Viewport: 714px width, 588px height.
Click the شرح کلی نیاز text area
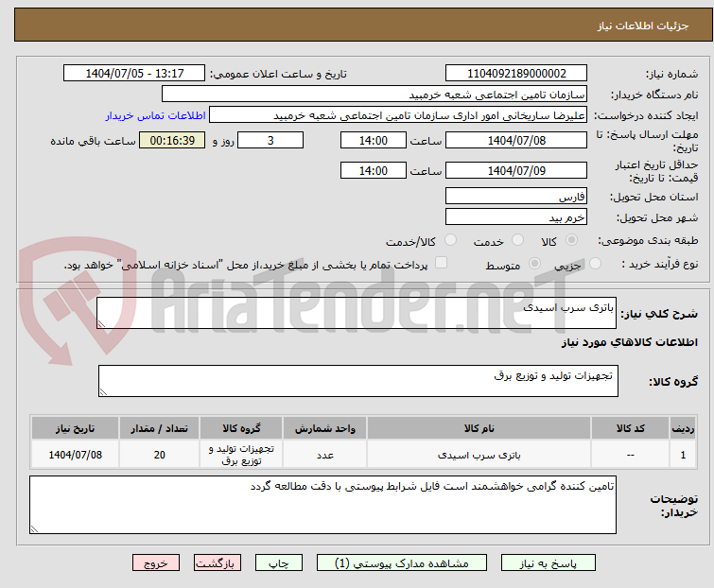(x=357, y=313)
